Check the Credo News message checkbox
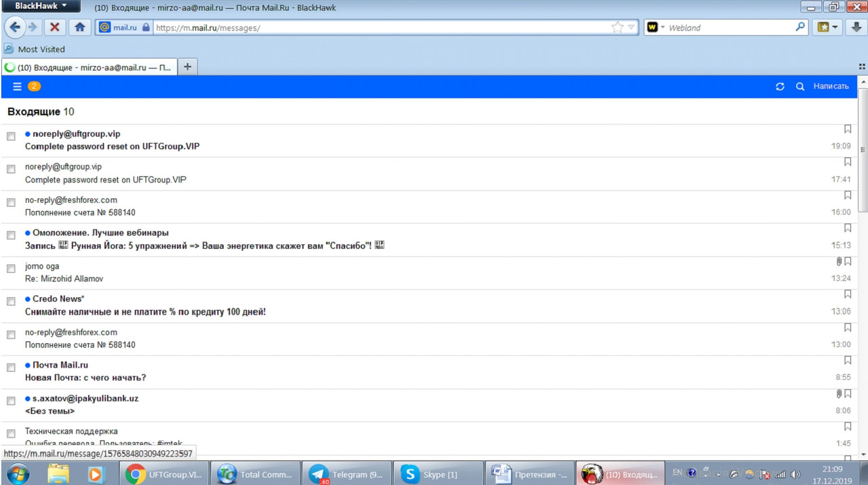Viewport: 868px width, 485px height. (x=11, y=302)
